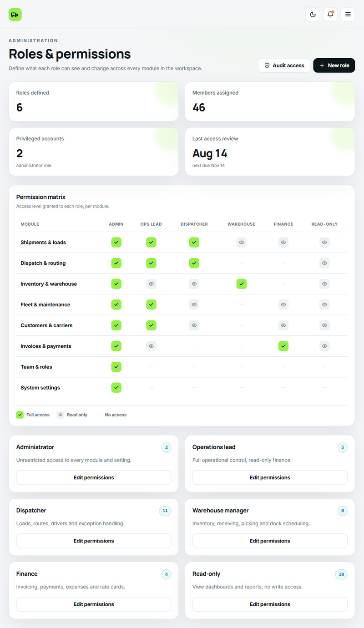364x628 pixels.
Task: Click the DISPATCHER column header
Action: click(194, 224)
